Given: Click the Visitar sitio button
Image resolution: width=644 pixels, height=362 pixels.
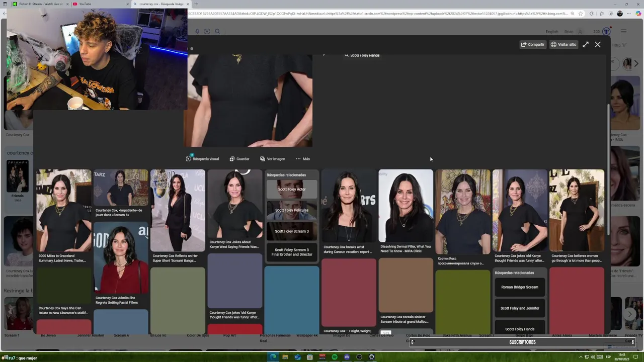Looking at the screenshot, I should [563, 44].
